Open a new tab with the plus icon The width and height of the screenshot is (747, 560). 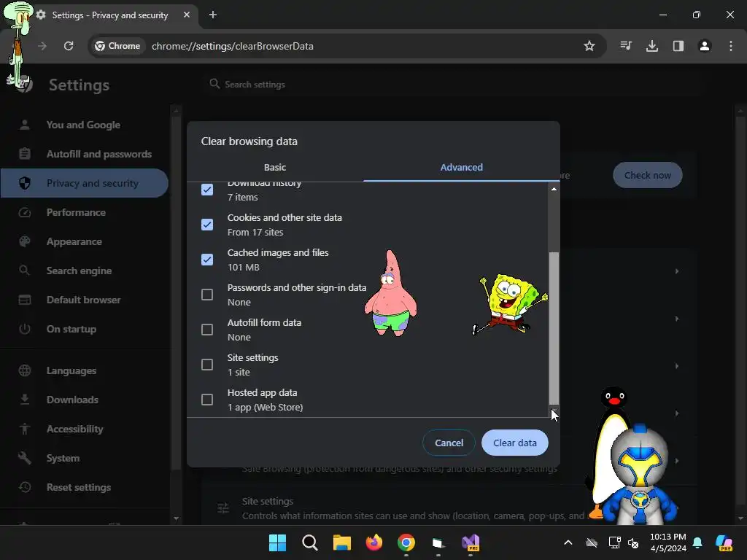(x=213, y=15)
